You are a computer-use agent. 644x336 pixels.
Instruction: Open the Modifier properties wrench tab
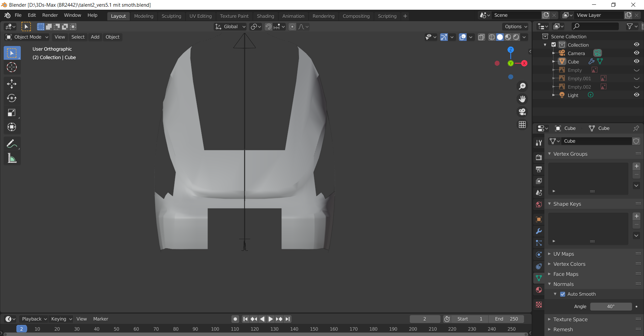[x=539, y=231]
